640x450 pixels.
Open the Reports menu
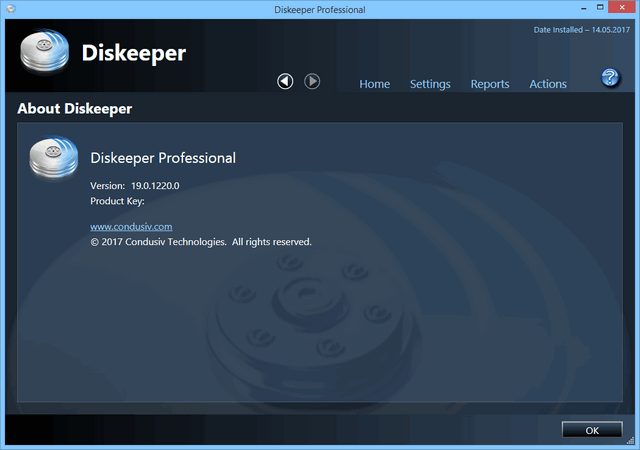[490, 84]
